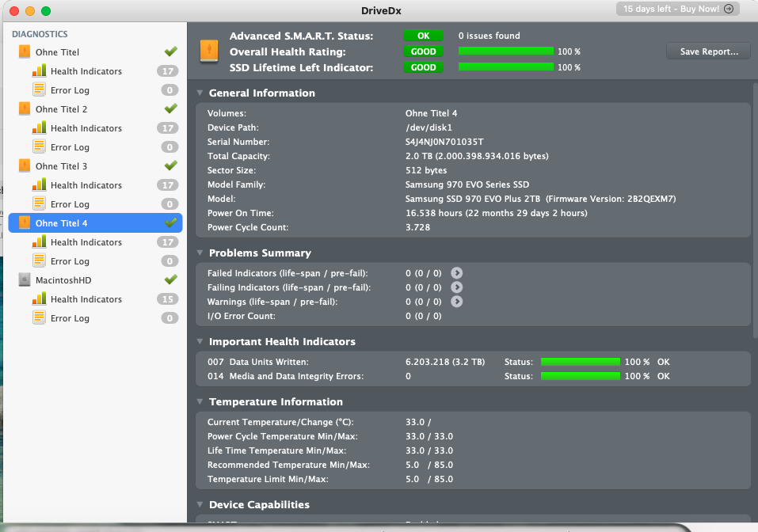This screenshot has width=758, height=532.
Task: Click Error Log icon under Ohne Titel 3
Action: (x=40, y=204)
